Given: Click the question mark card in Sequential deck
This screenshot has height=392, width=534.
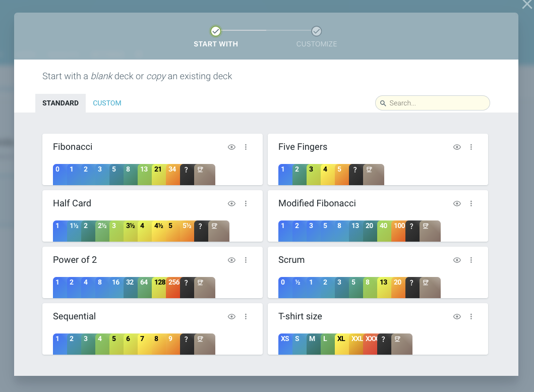Looking at the screenshot, I should 187,344.
